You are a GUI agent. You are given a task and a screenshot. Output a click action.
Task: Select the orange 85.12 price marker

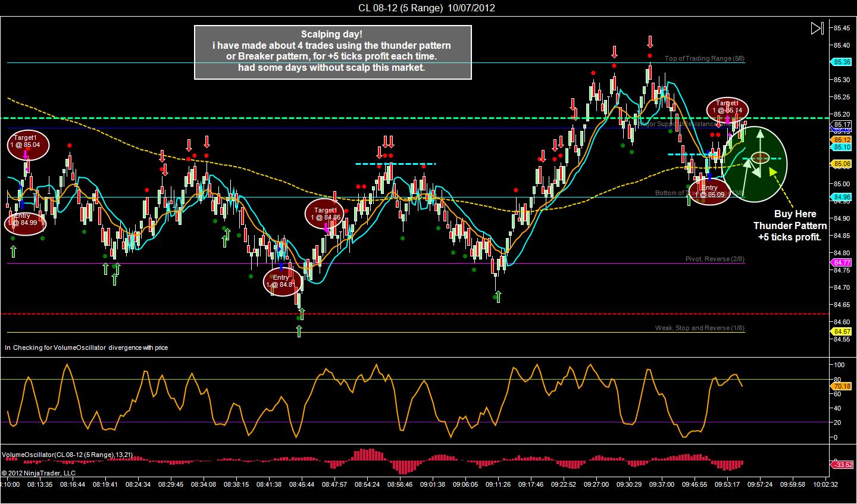tap(842, 140)
